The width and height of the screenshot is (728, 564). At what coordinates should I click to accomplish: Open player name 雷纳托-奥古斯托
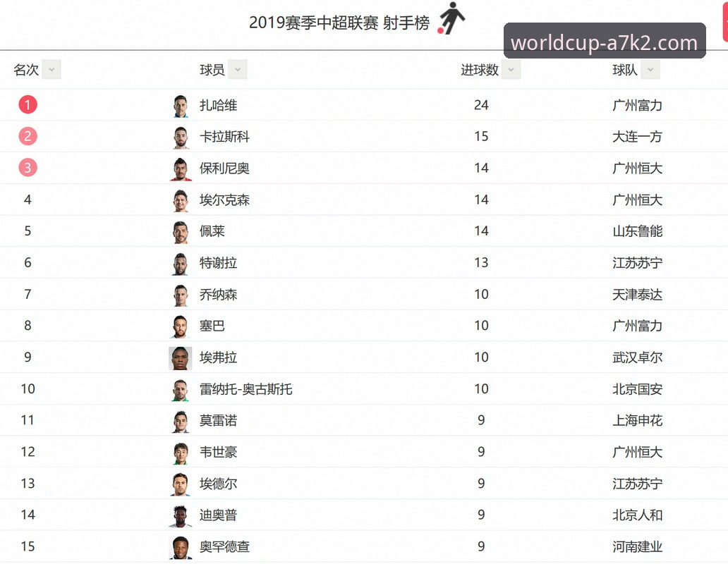tap(246, 389)
